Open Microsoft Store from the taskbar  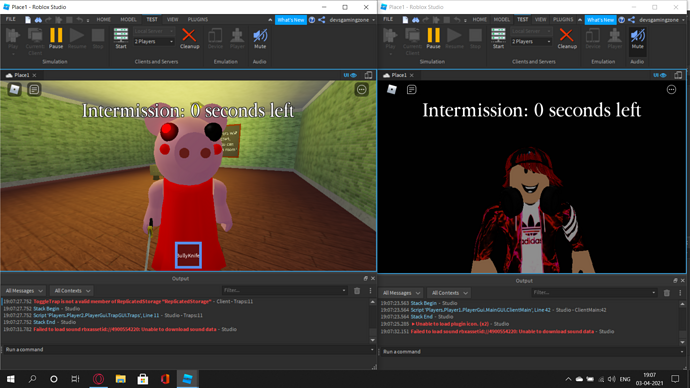tap(143, 379)
